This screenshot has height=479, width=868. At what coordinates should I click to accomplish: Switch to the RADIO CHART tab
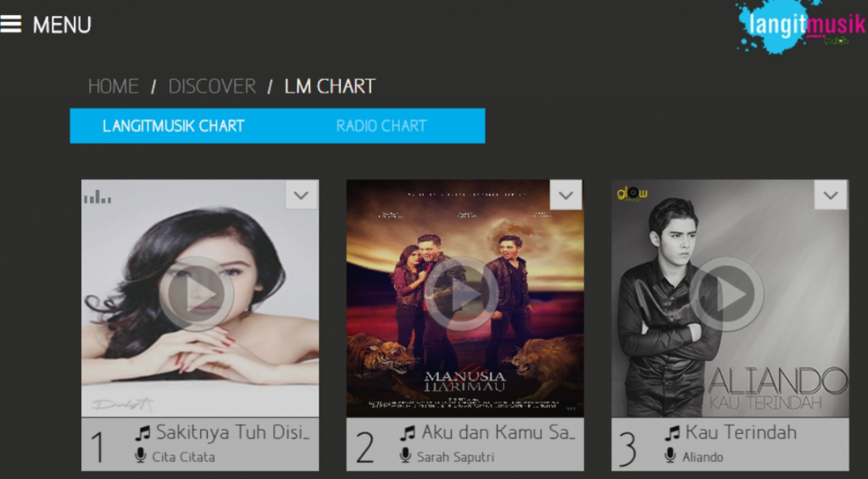pyautogui.click(x=381, y=125)
